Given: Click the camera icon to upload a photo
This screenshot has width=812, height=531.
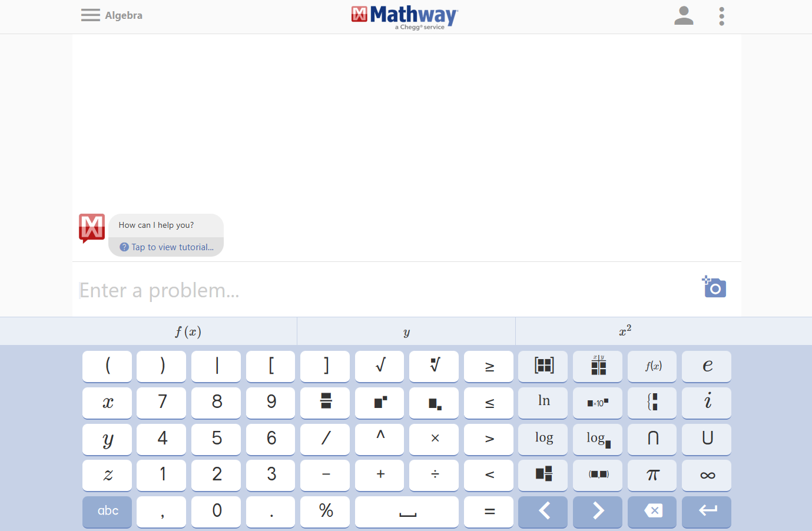Looking at the screenshot, I should (x=714, y=287).
